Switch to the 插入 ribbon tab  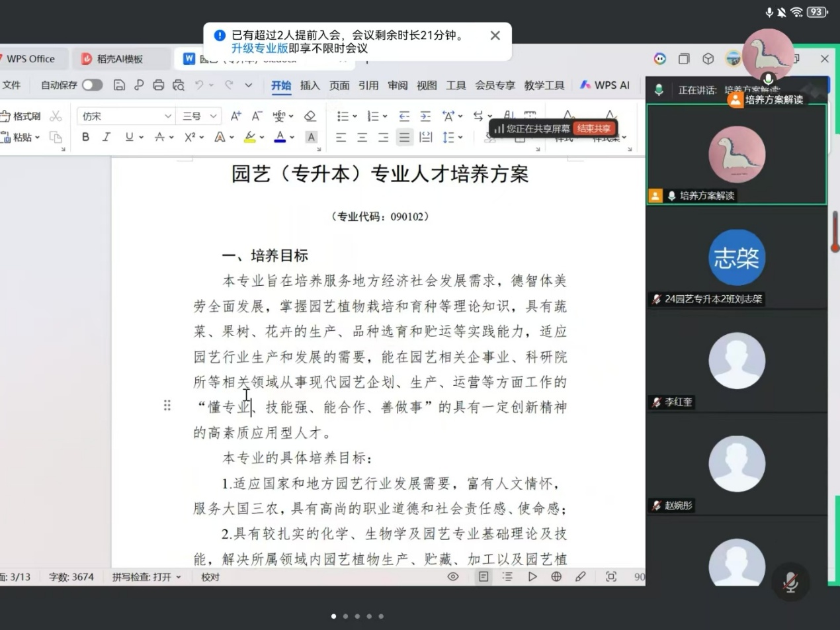click(310, 85)
